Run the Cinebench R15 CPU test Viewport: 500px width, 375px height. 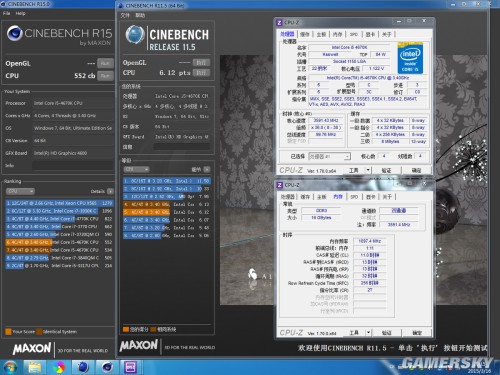pyautogui.click(x=105, y=76)
